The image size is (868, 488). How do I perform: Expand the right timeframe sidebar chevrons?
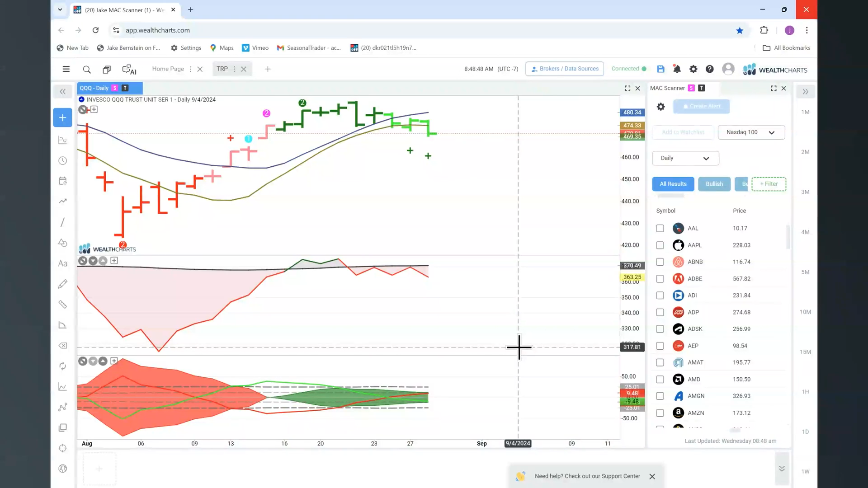[805, 92]
